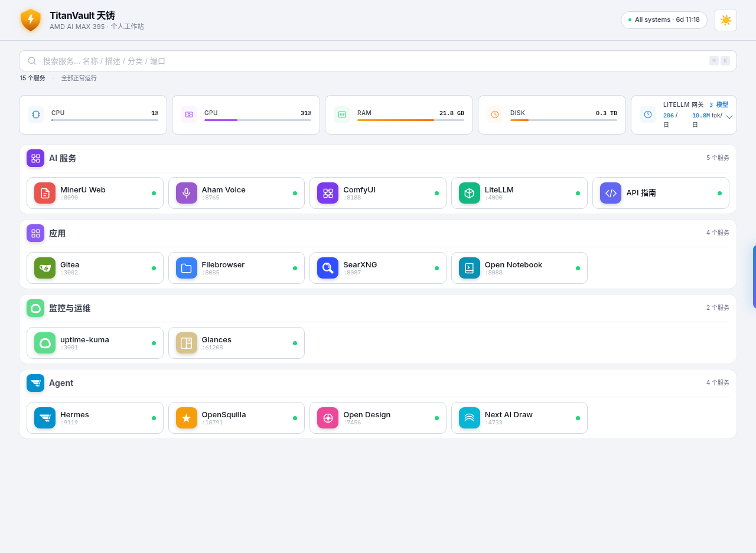The width and height of the screenshot is (756, 553).
Task: Click the Glances port :61208 text
Action: pos(213,348)
